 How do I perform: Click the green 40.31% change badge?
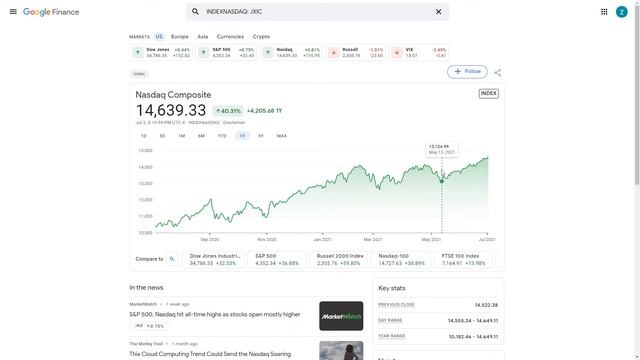[228, 111]
